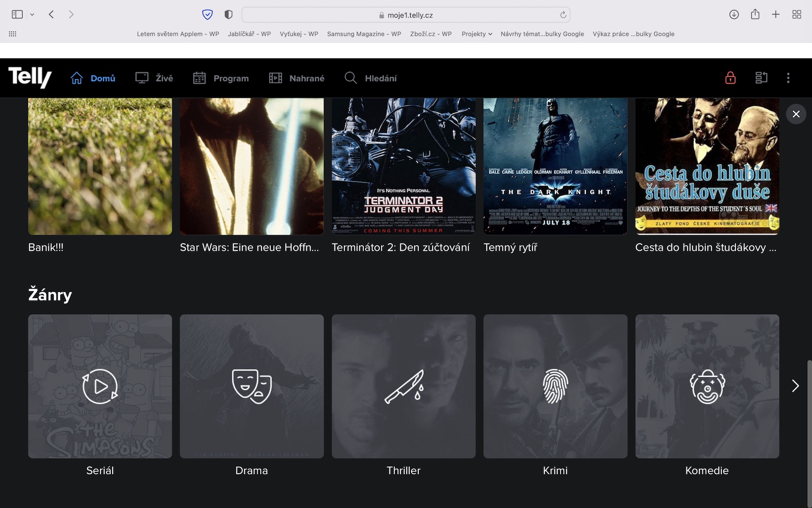The height and width of the screenshot is (508, 812).
Task: Open the devices list icon in Telly header
Action: tap(761, 78)
